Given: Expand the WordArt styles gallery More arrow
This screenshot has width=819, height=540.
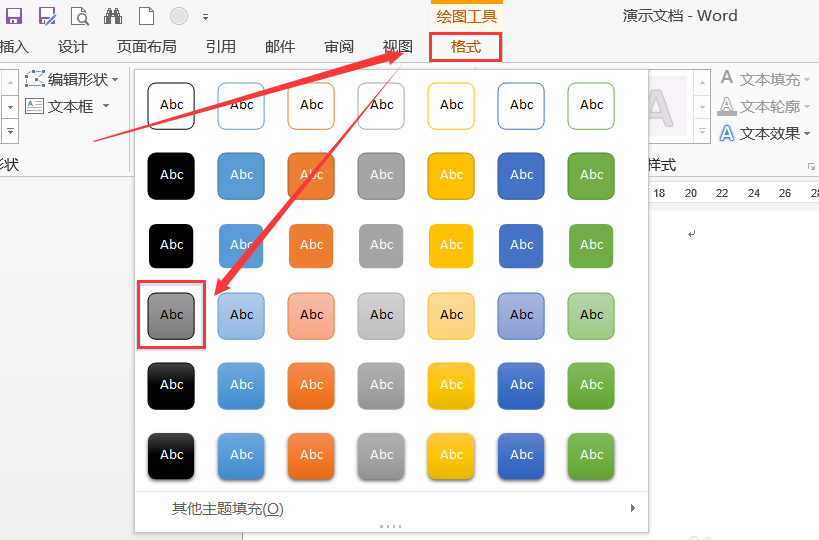Looking at the screenshot, I should point(702,131).
